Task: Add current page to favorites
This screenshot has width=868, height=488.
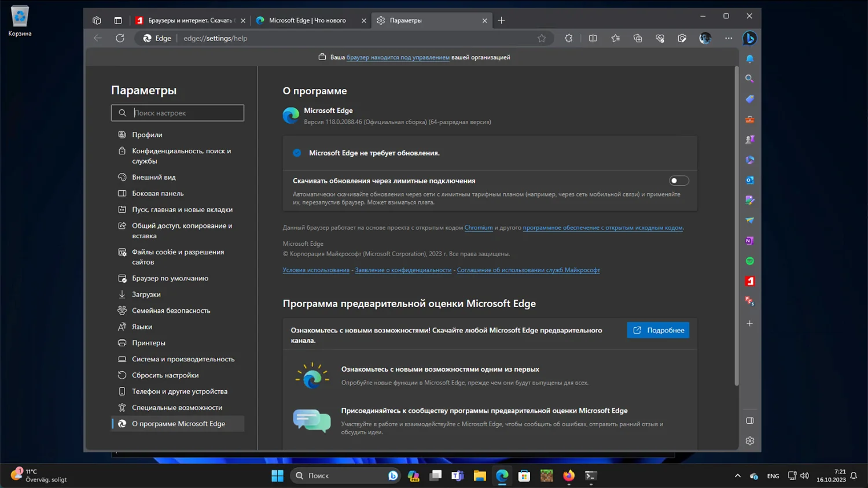Action: click(542, 38)
